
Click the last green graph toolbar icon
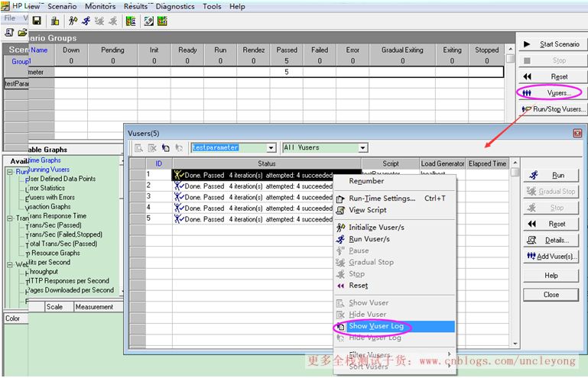[x=162, y=21]
